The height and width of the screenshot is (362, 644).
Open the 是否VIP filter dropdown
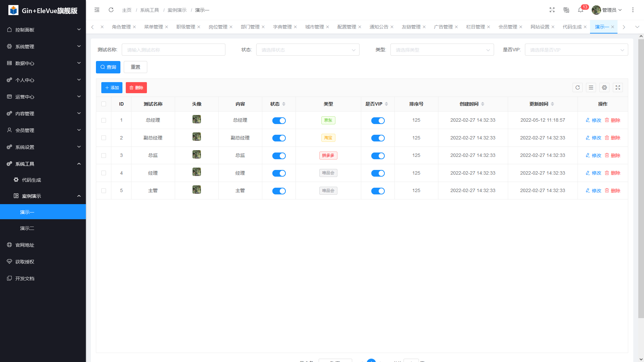click(x=576, y=50)
